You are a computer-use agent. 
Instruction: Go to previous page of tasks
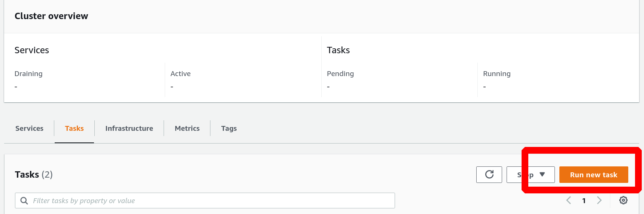(x=568, y=201)
